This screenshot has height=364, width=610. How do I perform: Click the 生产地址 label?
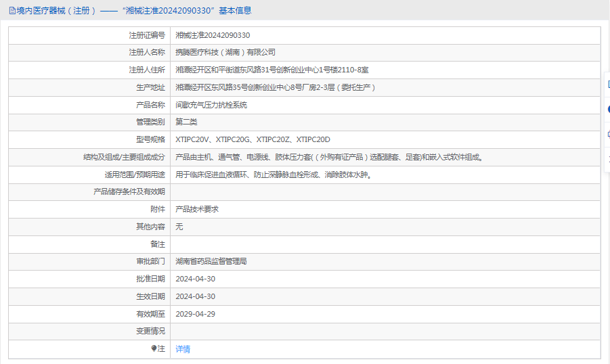150,87
